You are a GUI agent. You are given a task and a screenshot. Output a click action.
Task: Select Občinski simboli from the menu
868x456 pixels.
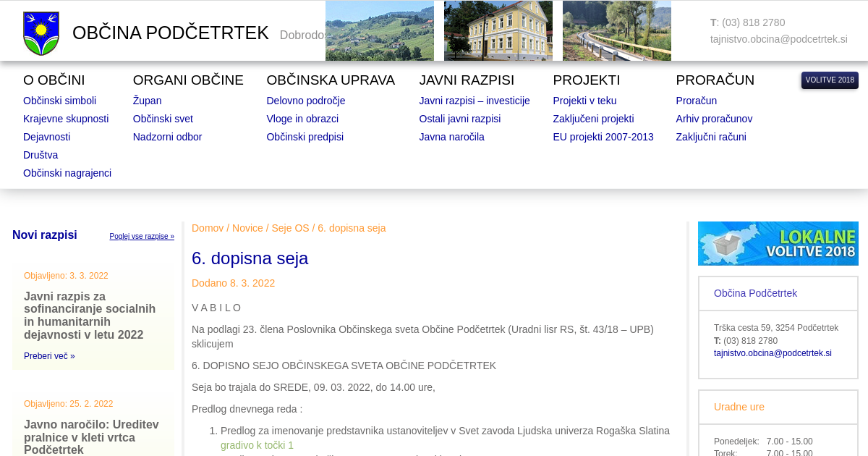point(59,101)
